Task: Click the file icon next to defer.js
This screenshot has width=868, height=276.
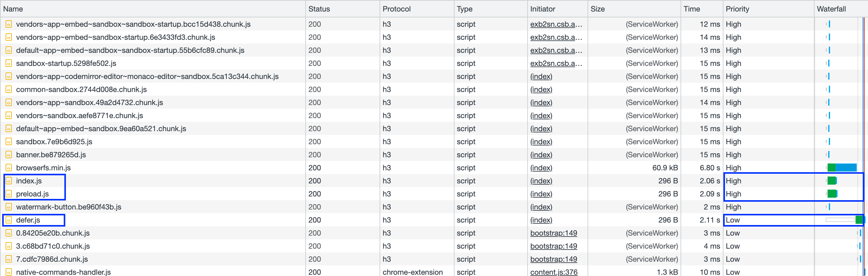Action: [x=9, y=220]
